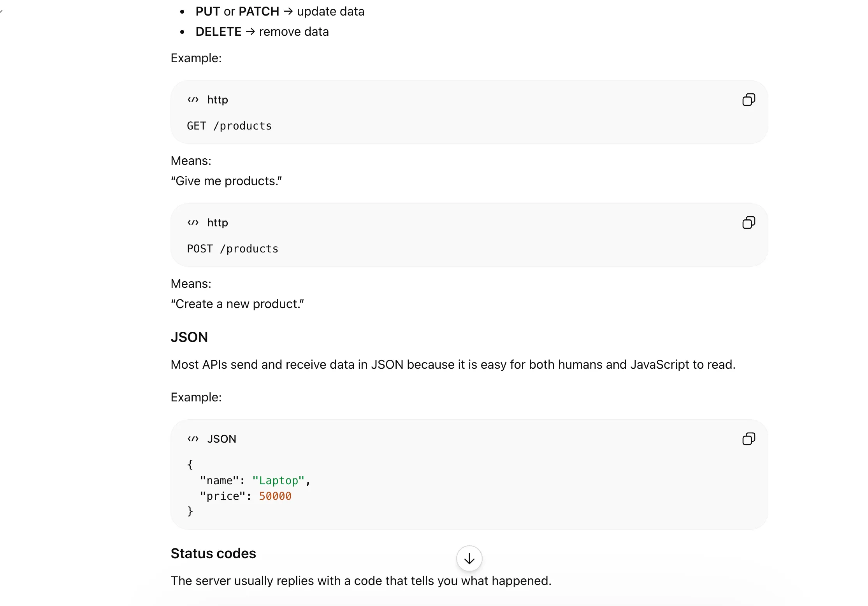This screenshot has height=606, width=868.
Task: Click the code icon in the POST block
Action: (193, 223)
